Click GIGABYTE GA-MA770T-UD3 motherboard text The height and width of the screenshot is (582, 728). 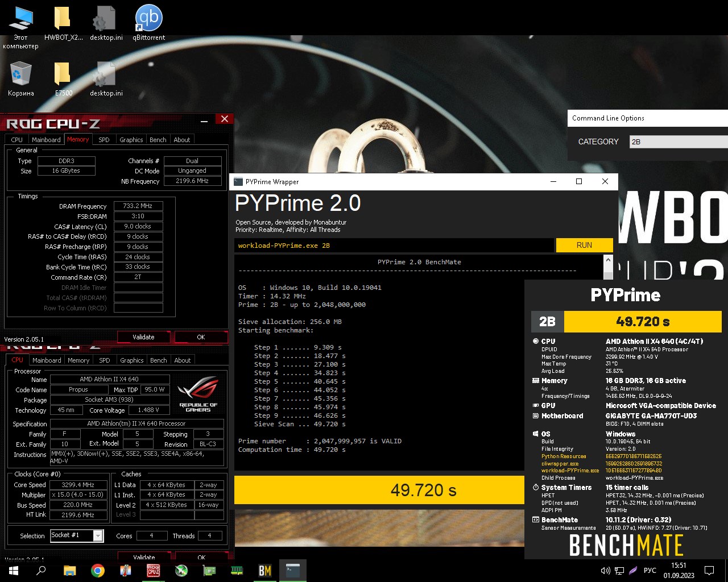point(651,416)
